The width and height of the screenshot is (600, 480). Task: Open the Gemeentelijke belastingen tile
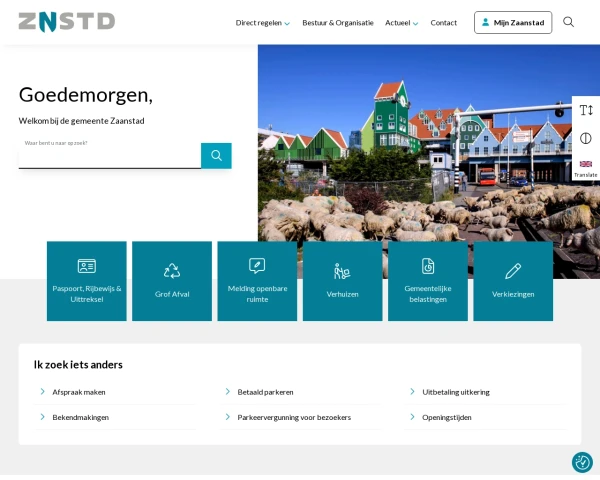[x=428, y=281]
